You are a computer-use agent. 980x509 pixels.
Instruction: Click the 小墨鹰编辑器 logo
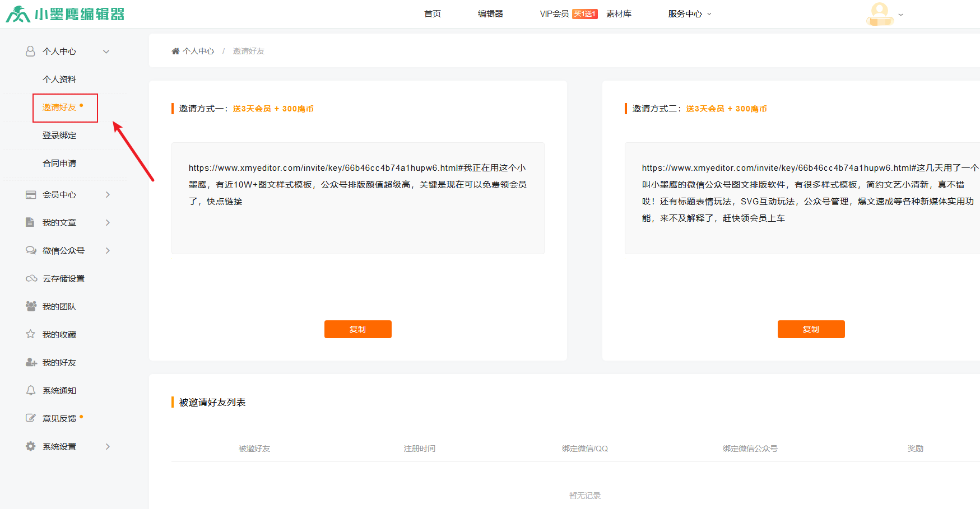(65, 14)
